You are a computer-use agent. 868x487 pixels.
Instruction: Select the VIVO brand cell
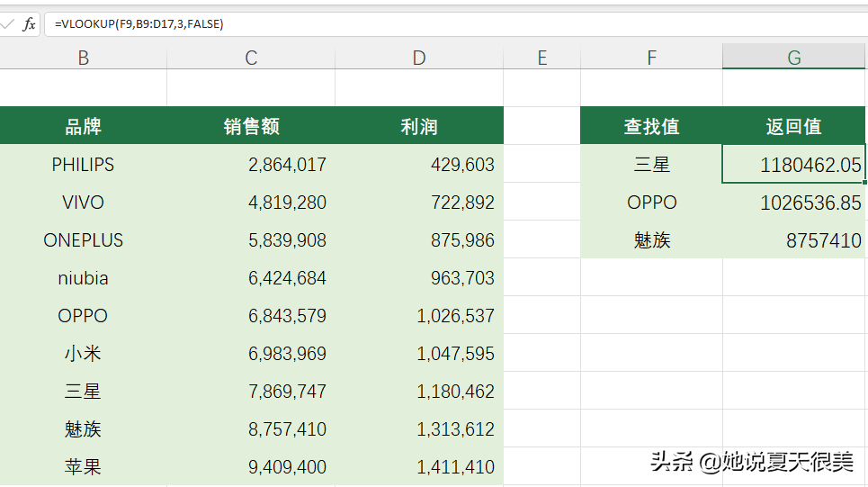[x=83, y=202]
